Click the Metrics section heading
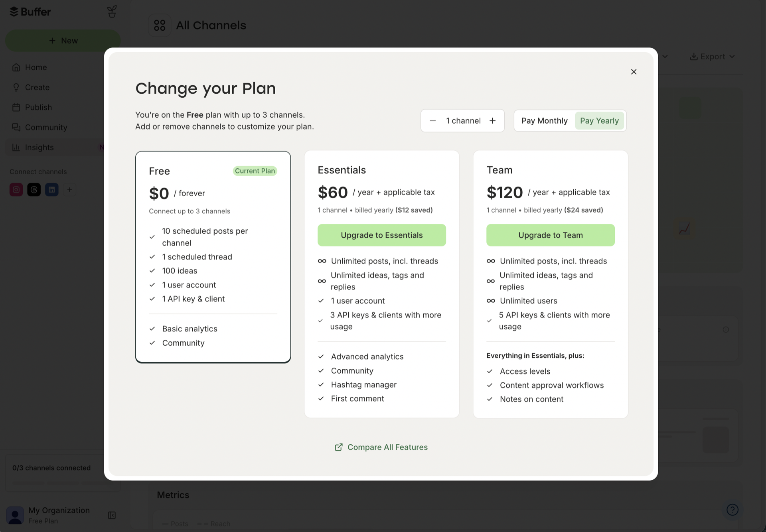 [173, 495]
